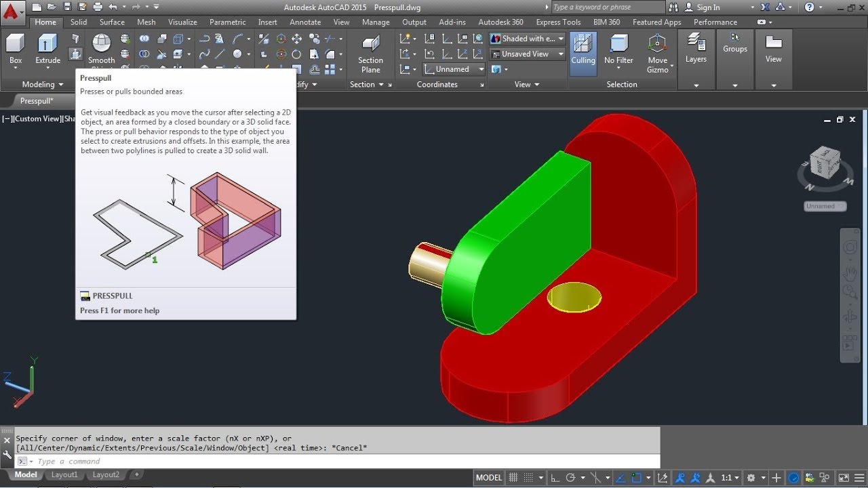Viewport: 868px width, 488px height.
Task: Click the ViewCube in the drawing area
Action: [825, 163]
